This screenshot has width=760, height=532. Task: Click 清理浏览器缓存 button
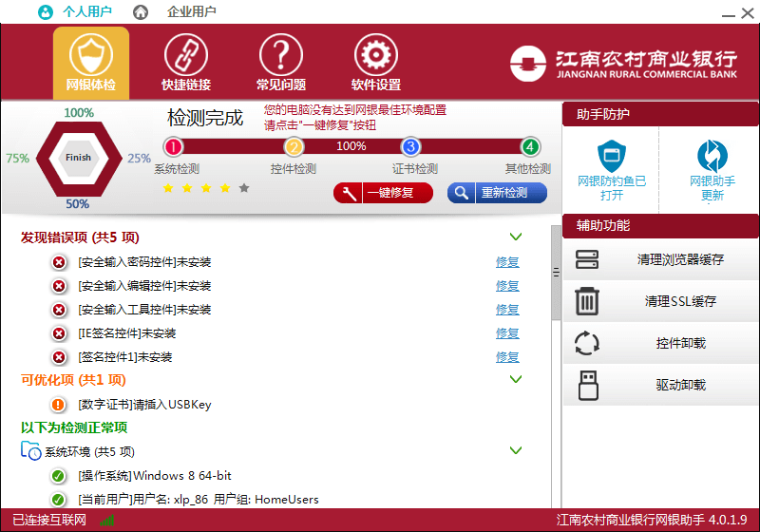coord(660,259)
